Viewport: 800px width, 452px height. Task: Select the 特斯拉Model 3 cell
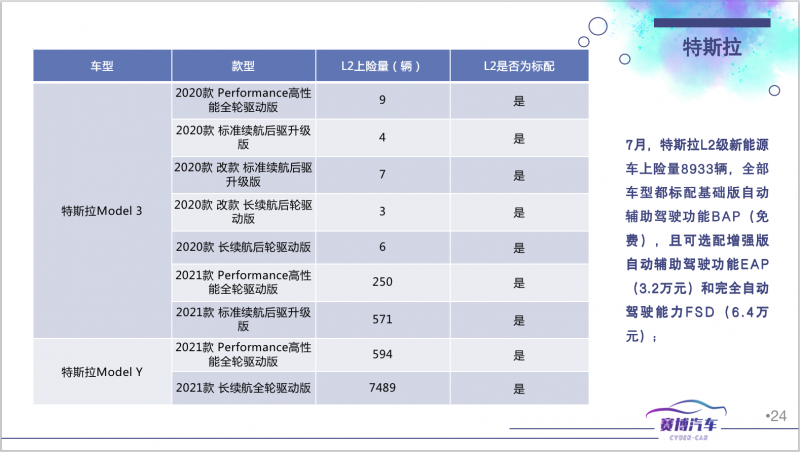click(x=102, y=211)
